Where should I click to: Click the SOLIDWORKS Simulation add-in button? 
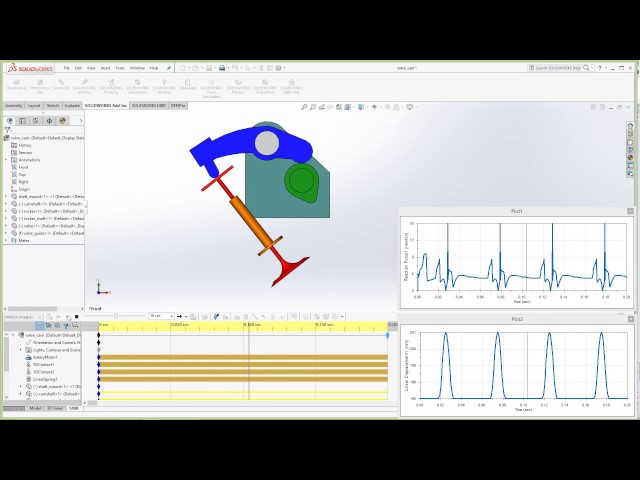138,87
